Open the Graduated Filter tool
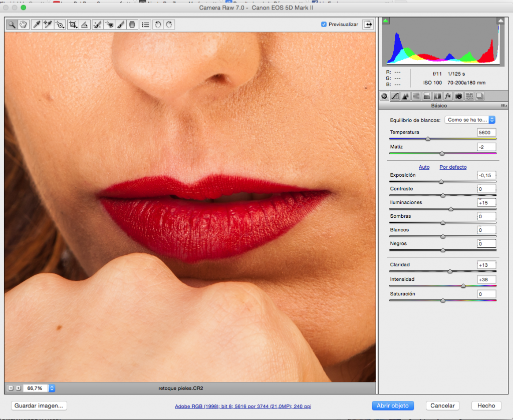The width and height of the screenshot is (513, 420). click(132, 24)
